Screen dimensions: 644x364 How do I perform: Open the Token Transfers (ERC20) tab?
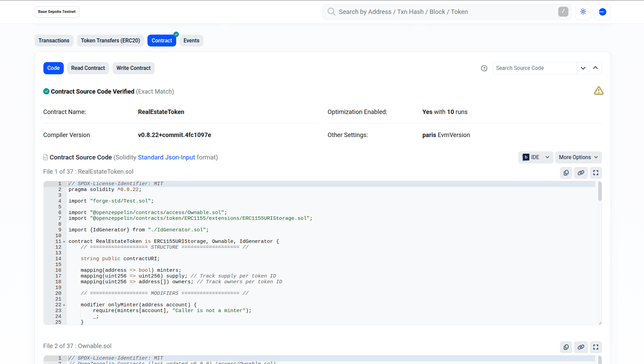click(110, 40)
